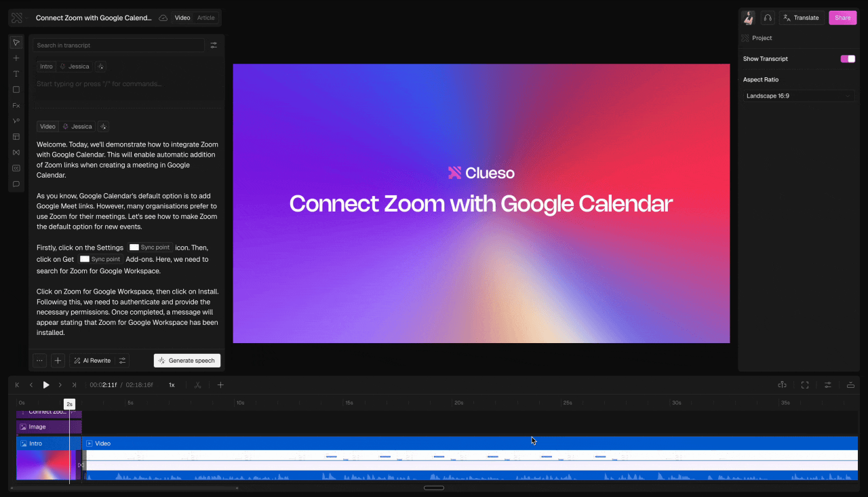Open transcript filter settings icon
This screenshot has height=497, width=868.
214,45
